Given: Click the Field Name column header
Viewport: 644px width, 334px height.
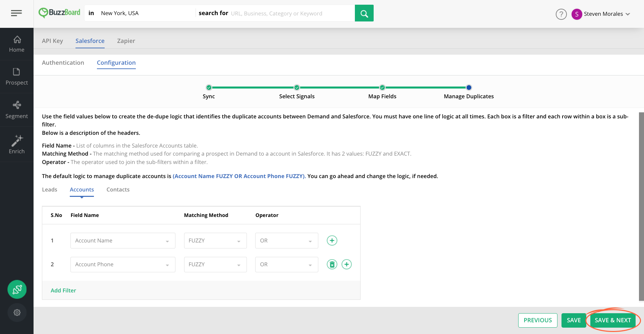Looking at the screenshot, I should point(85,215).
